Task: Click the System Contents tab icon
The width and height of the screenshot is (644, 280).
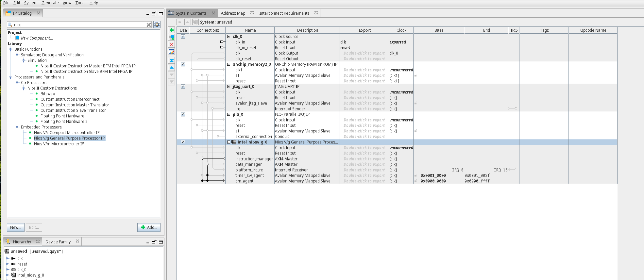Action: click(171, 13)
